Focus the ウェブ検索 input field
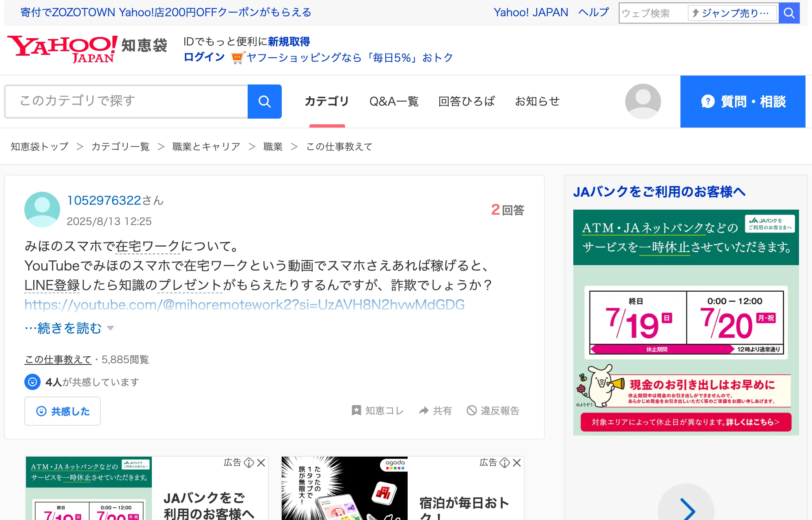 (653, 13)
